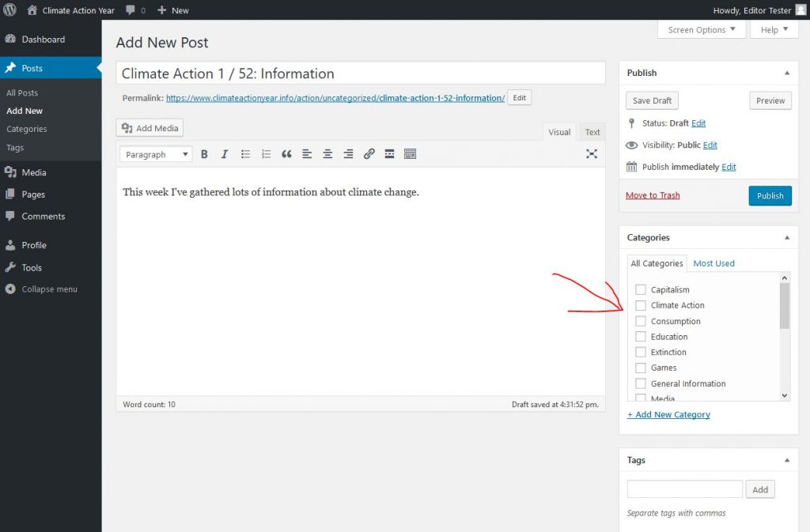This screenshot has width=810, height=532.
Task: Expand the Screen Options panel
Action: 701,30
